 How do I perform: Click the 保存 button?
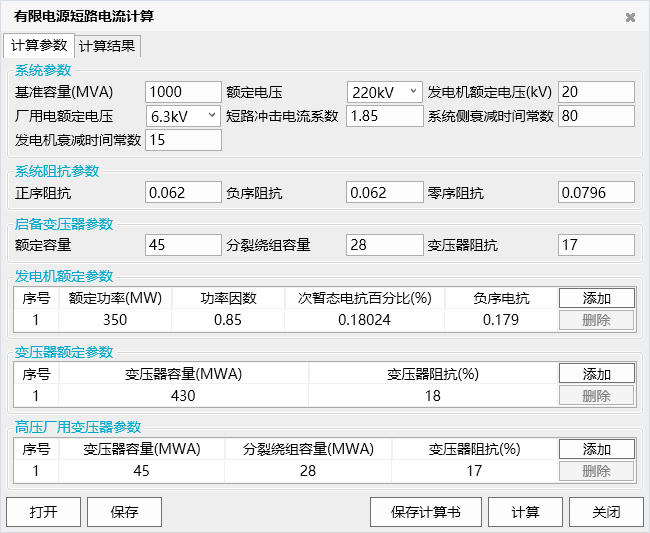[x=124, y=512]
